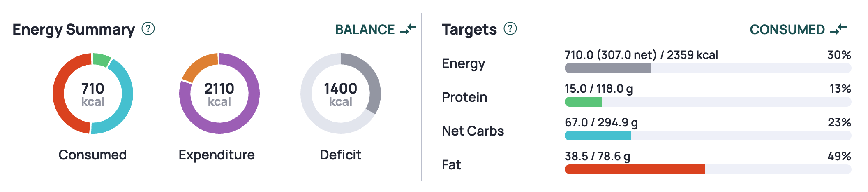This screenshot has height=192, width=868.
Task: Click the swap arrows beside BALANCE
Action: 408,29
